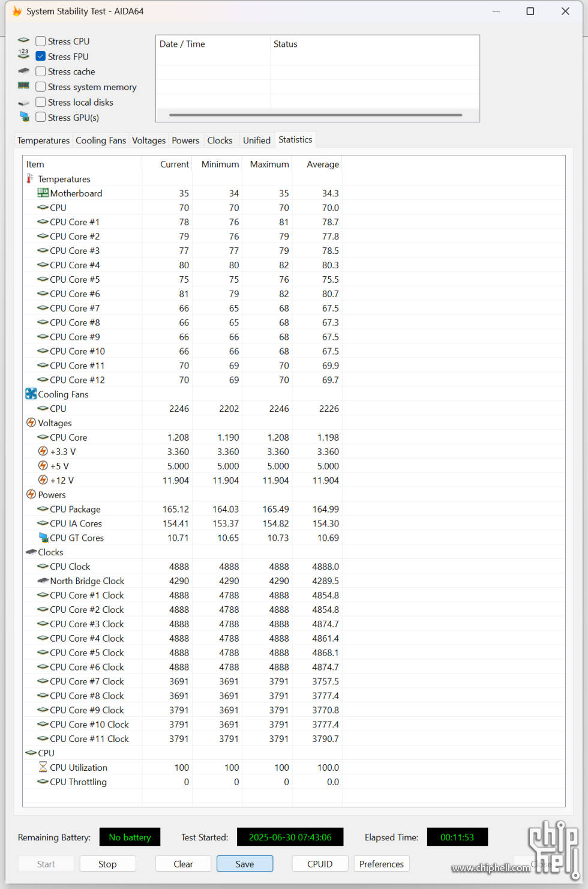
Task: Select the CPU Core #7 Clock row
Action: tap(294, 681)
